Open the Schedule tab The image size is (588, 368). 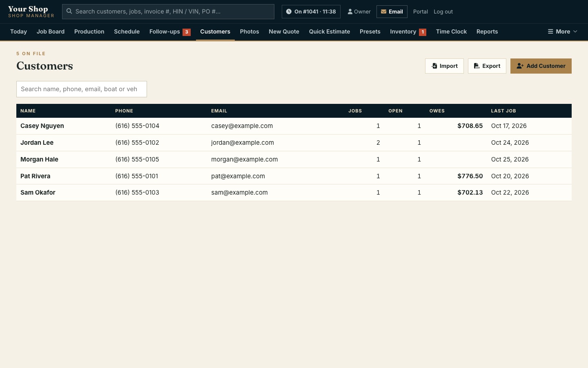pos(127,31)
